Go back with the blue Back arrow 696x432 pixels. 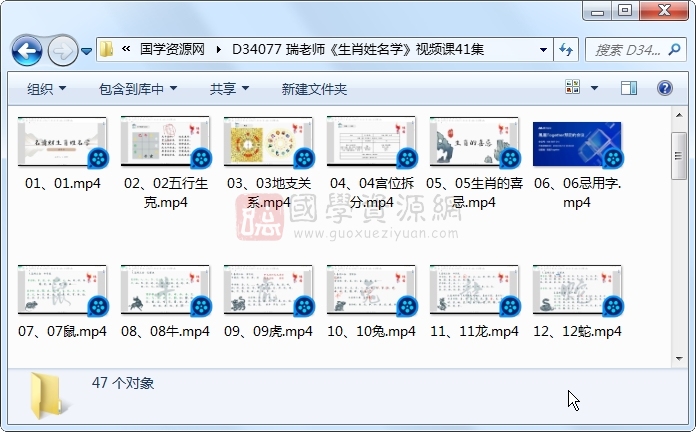[x=27, y=51]
